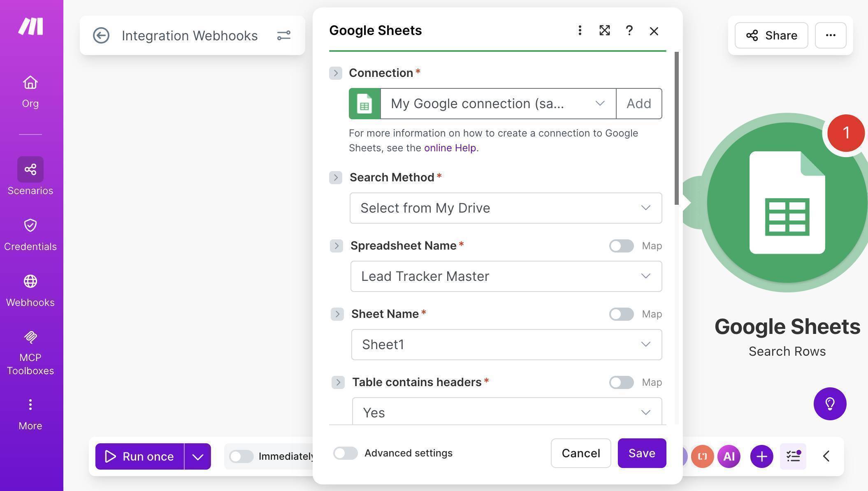The height and width of the screenshot is (491, 868).
Task: Save the Google Sheets module settings
Action: [641, 453]
